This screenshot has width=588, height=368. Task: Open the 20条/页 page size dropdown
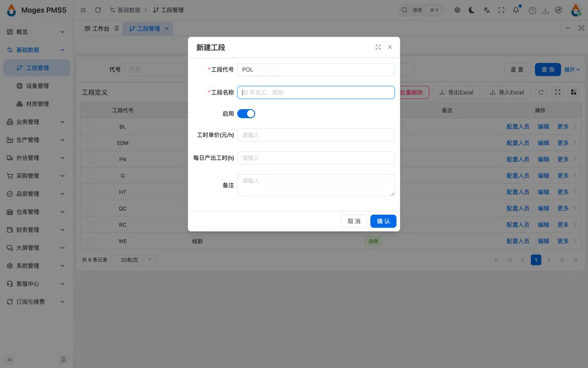(x=134, y=260)
